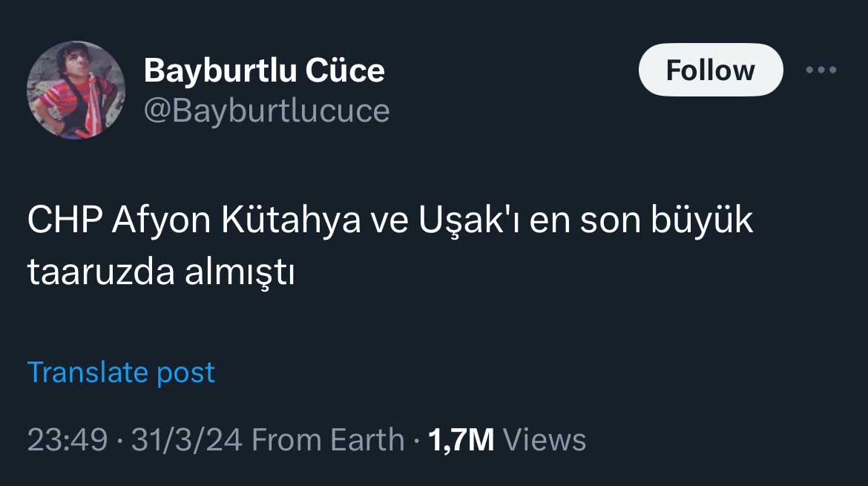
Task: Select the @Bayburtlucuce handle
Action: pyautogui.click(x=266, y=111)
